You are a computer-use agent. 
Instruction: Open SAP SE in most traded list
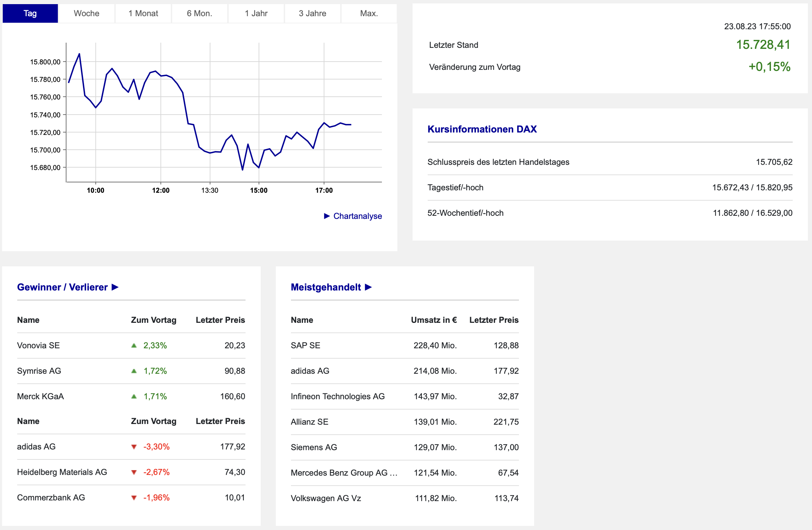coord(305,346)
